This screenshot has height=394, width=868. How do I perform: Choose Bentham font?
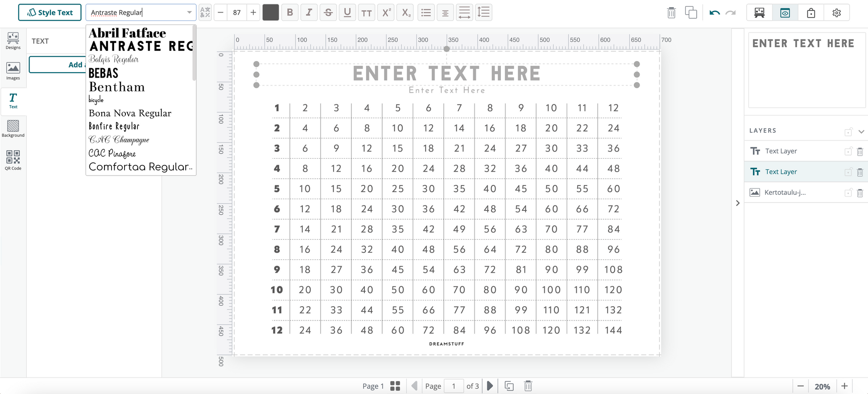point(117,87)
